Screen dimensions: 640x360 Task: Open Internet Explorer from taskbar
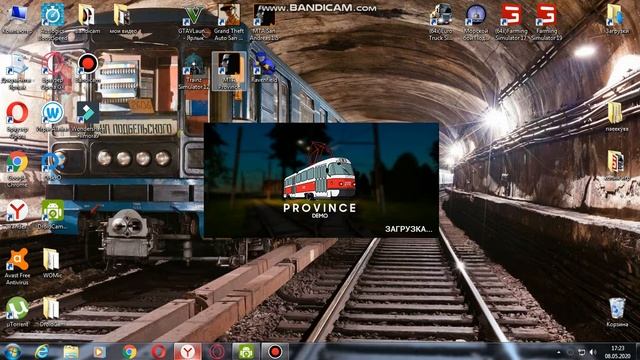(x=42, y=351)
